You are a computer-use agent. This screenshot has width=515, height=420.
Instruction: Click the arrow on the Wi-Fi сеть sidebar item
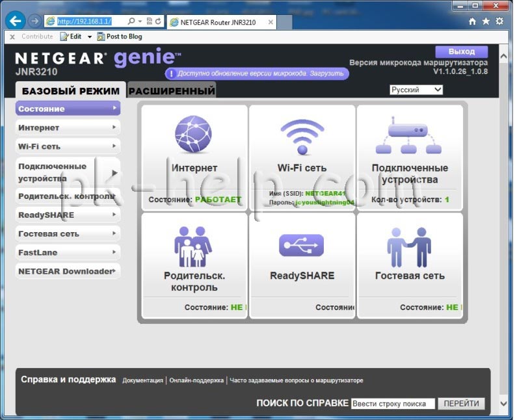(x=114, y=146)
